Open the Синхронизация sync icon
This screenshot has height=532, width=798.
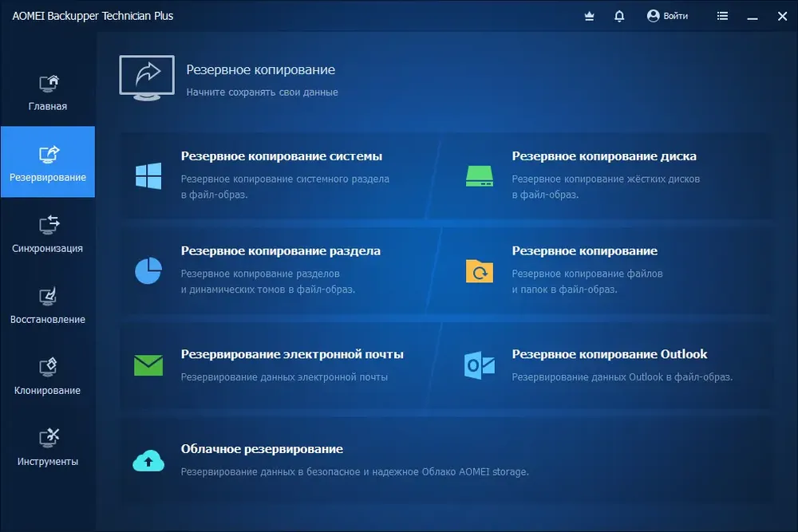[x=49, y=225]
